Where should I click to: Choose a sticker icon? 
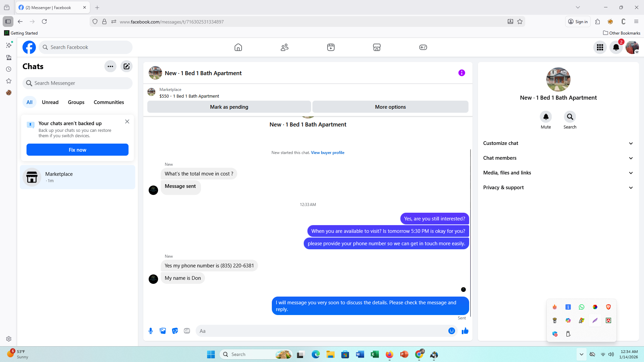click(x=175, y=331)
